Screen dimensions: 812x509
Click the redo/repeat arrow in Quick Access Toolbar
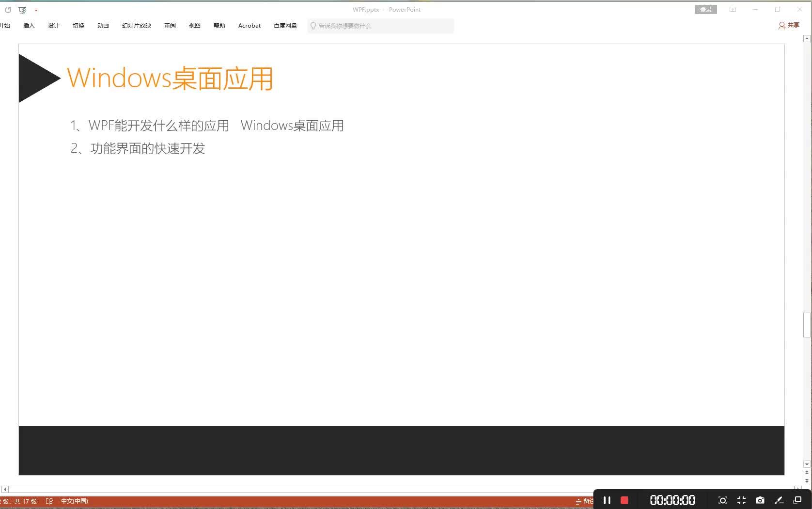click(x=8, y=10)
